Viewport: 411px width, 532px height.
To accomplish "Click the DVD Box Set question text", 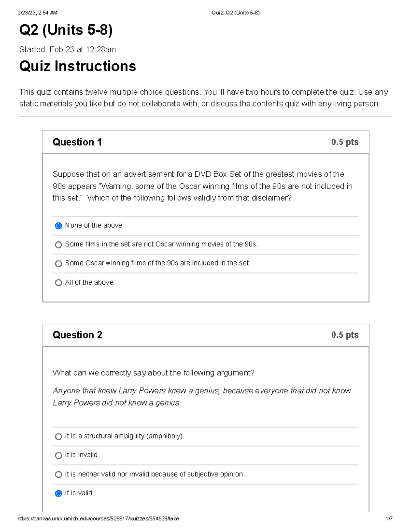I will coord(202,186).
